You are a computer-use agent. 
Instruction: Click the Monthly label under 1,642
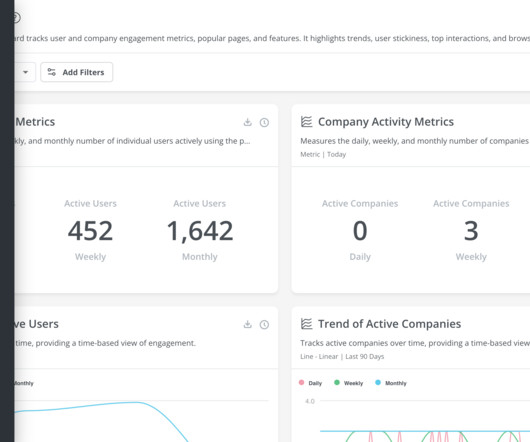pyautogui.click(x=200, y=257)
